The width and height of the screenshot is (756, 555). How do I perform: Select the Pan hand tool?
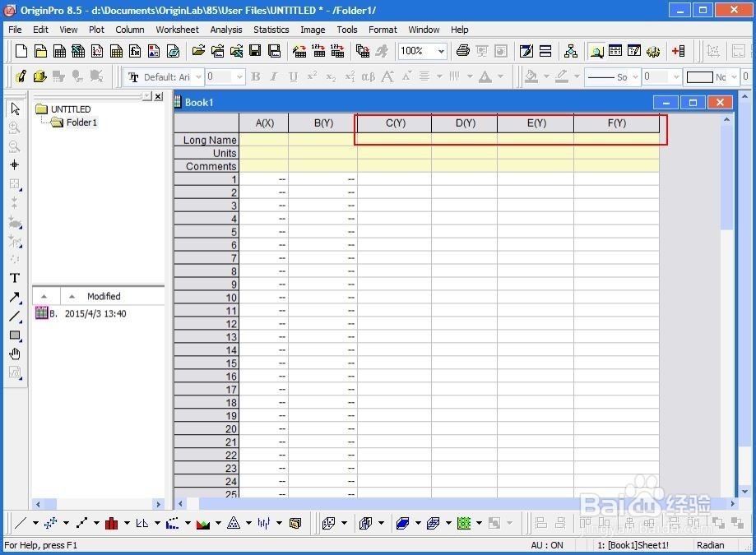pyautogui.click(x=15, y=354)
